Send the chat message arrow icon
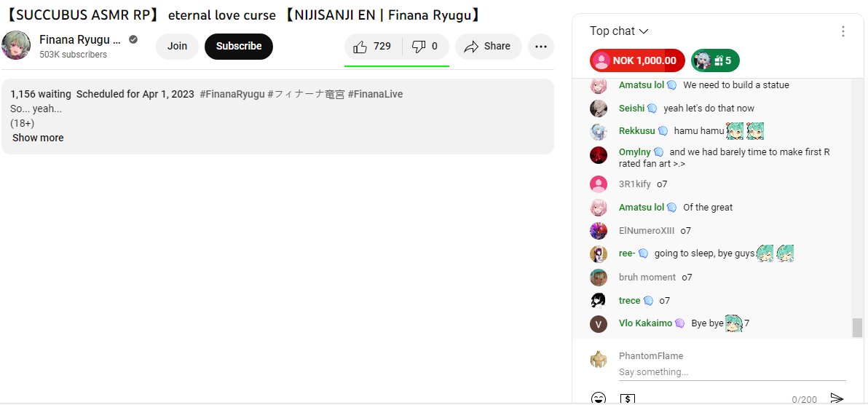The width and height of the screenshot is (868, 405). pos(837,398)
